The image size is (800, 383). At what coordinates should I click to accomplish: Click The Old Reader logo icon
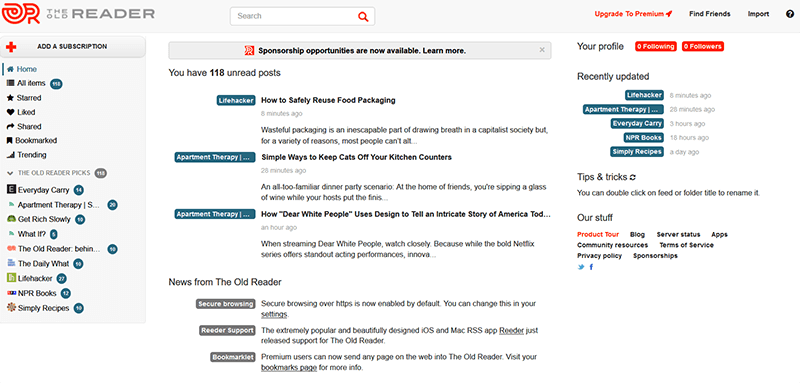20,13
